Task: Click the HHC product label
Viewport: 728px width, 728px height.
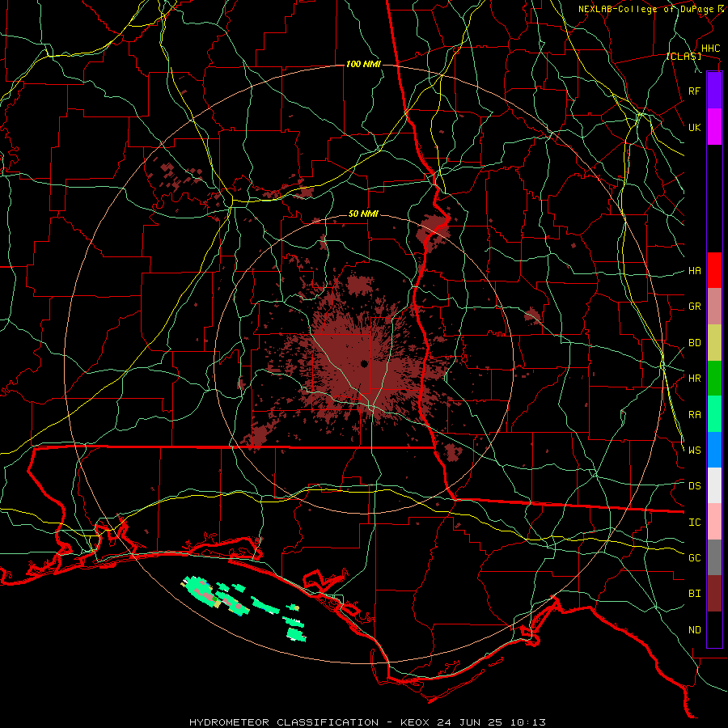Action: 711,49
